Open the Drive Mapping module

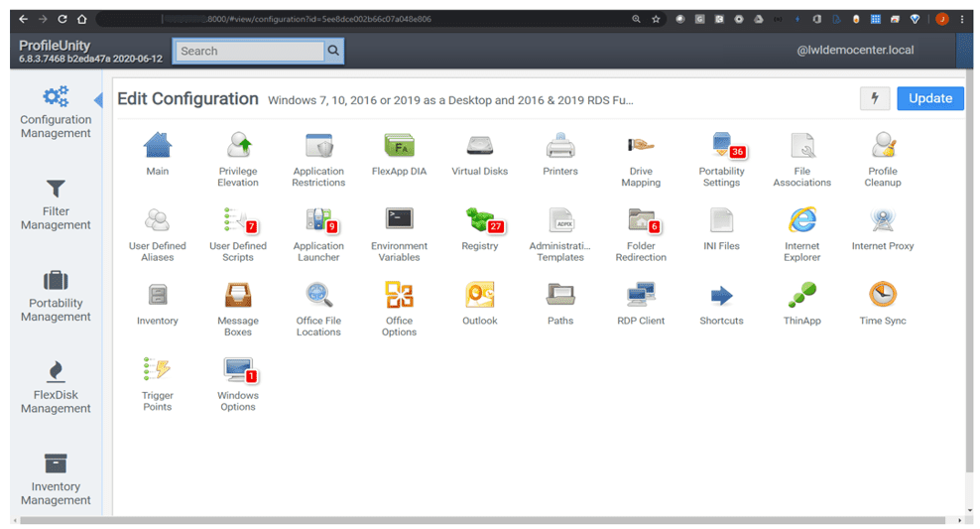641,147
